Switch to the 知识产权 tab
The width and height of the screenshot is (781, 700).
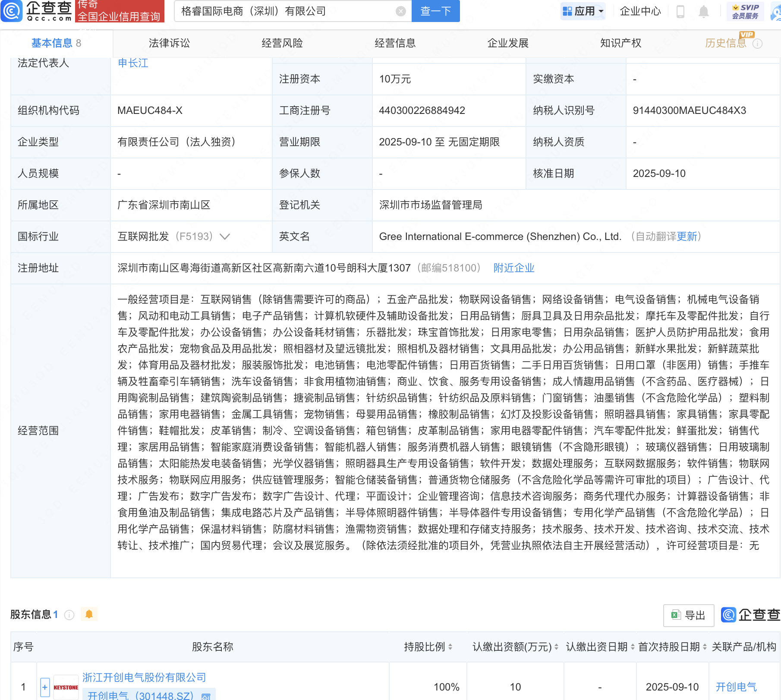(x=620, y=43)
